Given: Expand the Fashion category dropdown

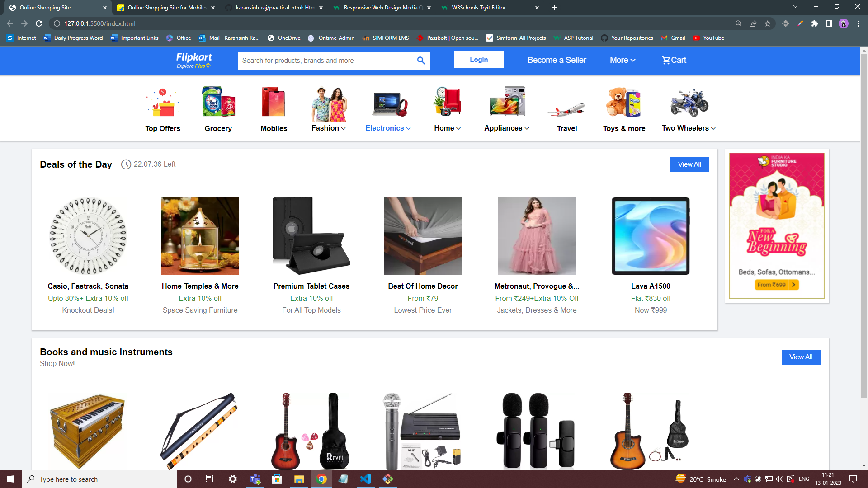Looking at the screenshot, I should coord(329,128).
